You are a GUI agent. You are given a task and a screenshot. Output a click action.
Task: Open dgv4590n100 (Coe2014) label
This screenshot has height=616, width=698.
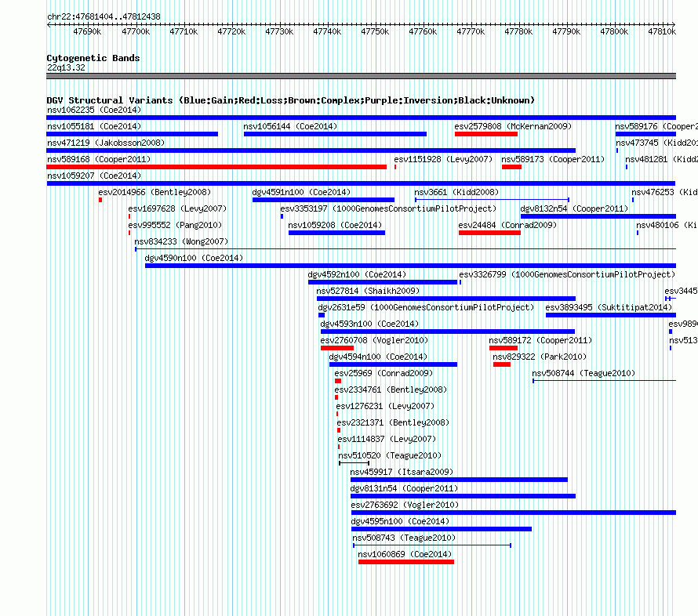coord(194,258)
